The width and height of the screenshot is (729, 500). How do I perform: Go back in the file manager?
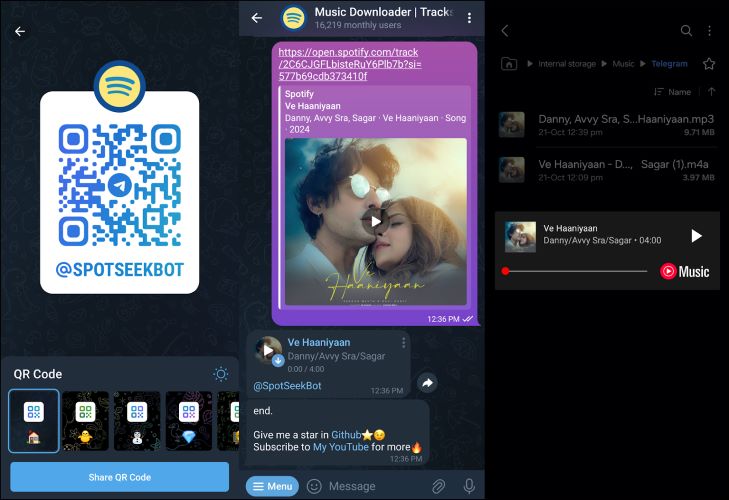(x=505, y=31)
